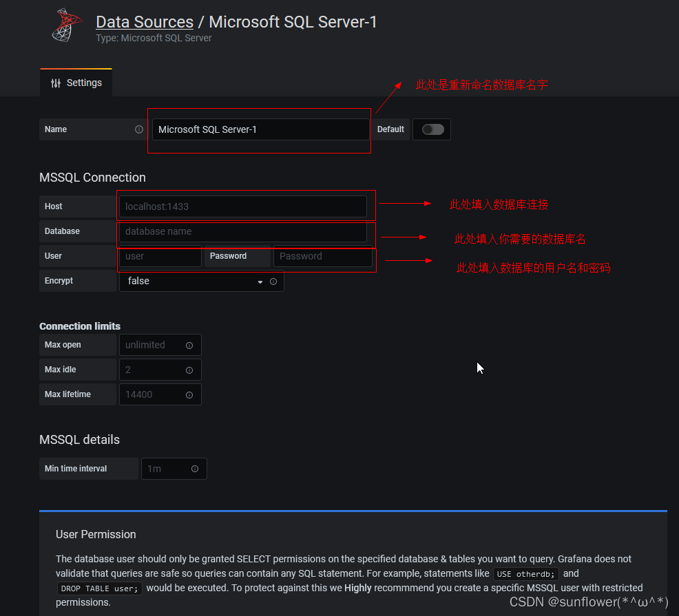Click the 'USE otherdb;' code snippet
The height and width of the screenshot is (616, 679).
[x=525, y=574]
